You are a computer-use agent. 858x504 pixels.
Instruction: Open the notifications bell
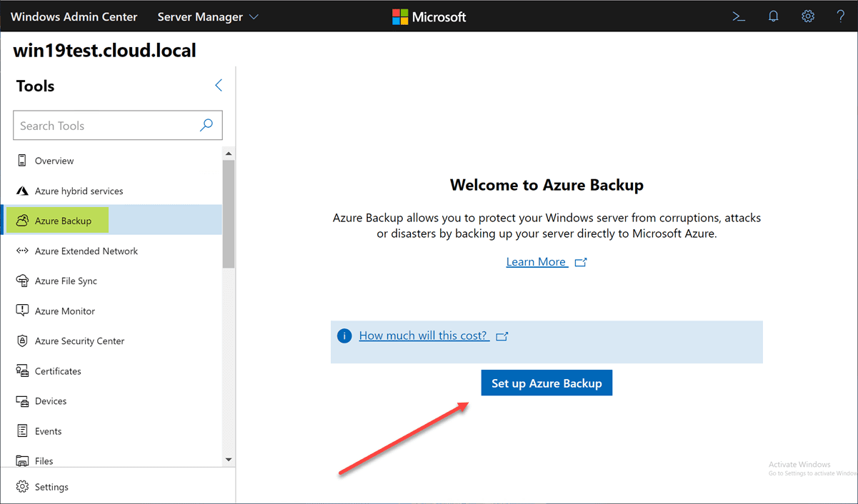click(773, 16)
